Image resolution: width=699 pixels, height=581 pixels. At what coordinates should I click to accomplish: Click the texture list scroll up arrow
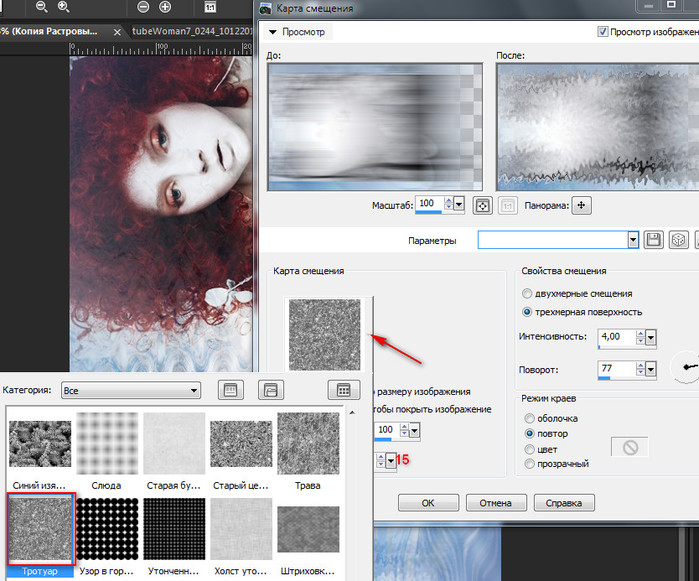pos(352,413)
